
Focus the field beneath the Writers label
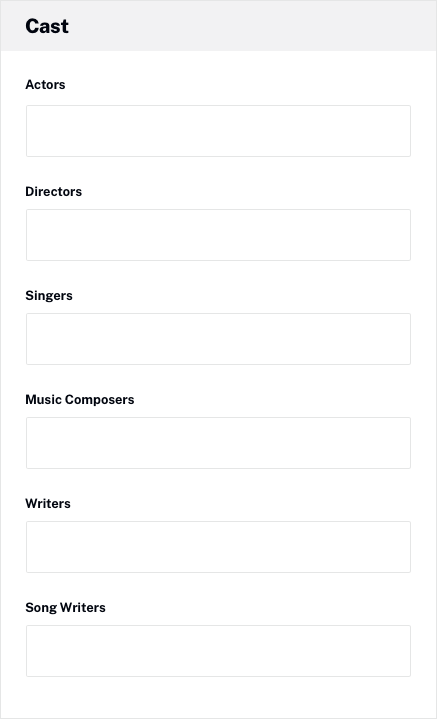(218, 547)
